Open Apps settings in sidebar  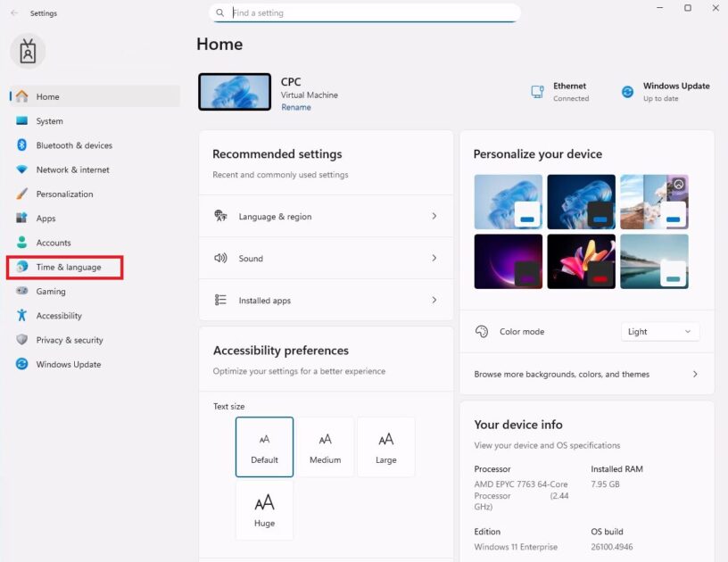(95, 218)
